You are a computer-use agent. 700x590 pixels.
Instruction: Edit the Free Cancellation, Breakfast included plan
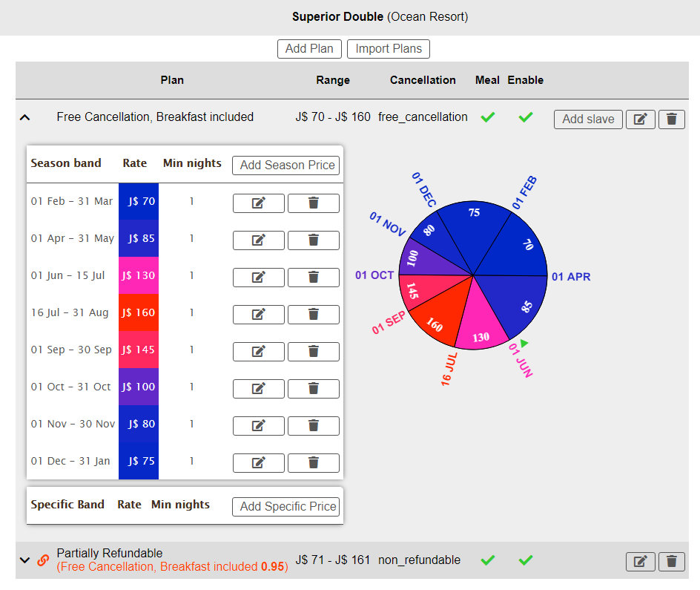[x=640, y=119]
